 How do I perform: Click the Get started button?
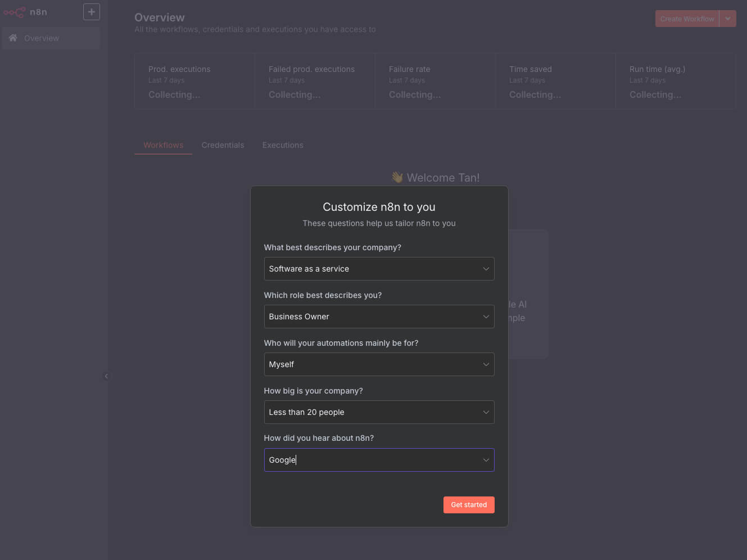(x=469, y=505)
